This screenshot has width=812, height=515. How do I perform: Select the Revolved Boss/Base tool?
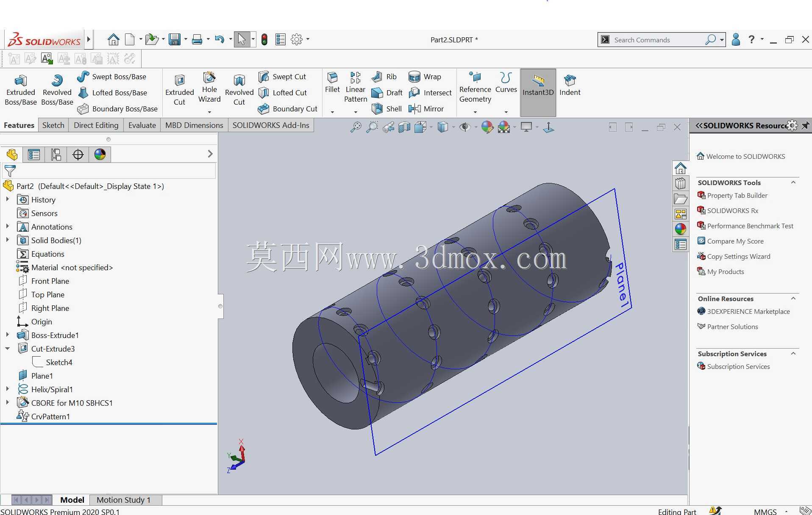57,90
